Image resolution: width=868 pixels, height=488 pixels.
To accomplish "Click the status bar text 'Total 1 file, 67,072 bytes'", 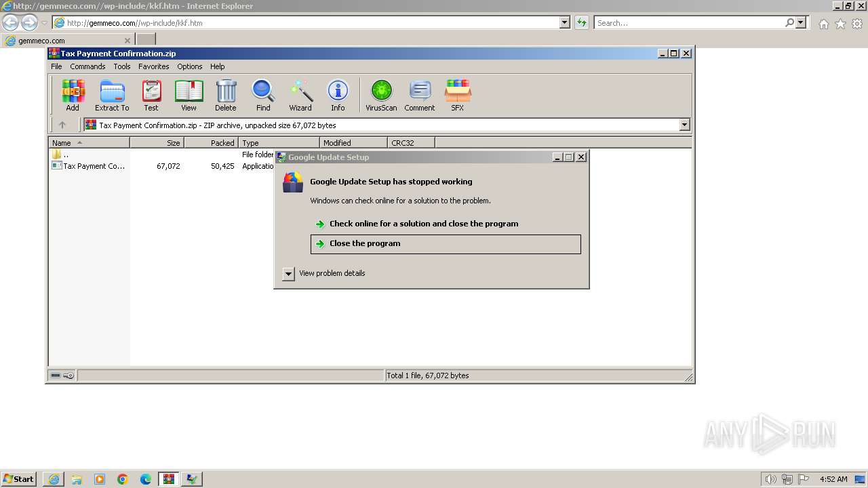I will [x=428, y=375].
